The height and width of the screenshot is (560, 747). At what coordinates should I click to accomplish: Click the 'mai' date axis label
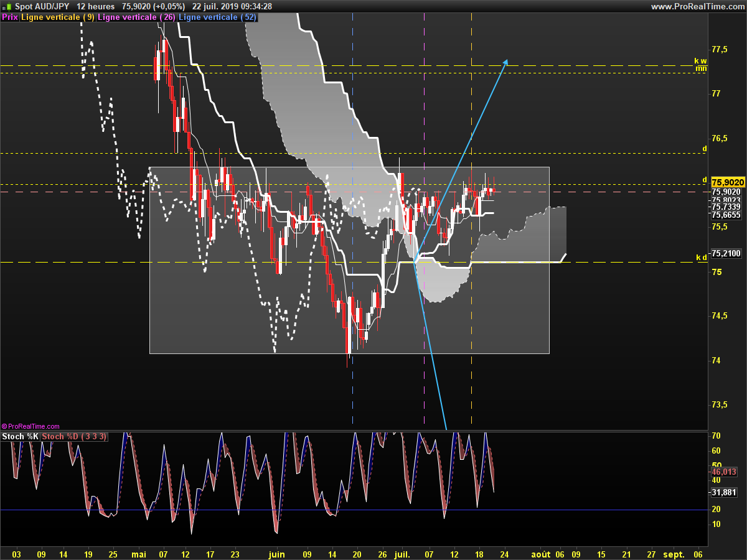click(139, 554)
